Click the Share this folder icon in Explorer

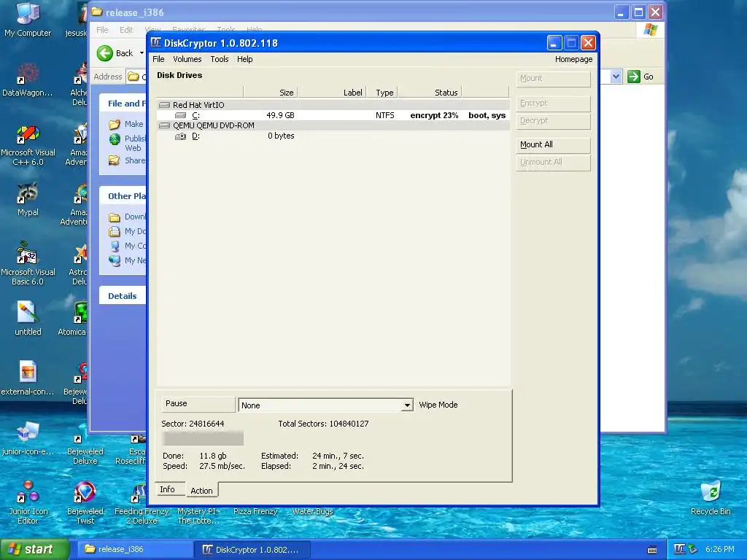115,160
